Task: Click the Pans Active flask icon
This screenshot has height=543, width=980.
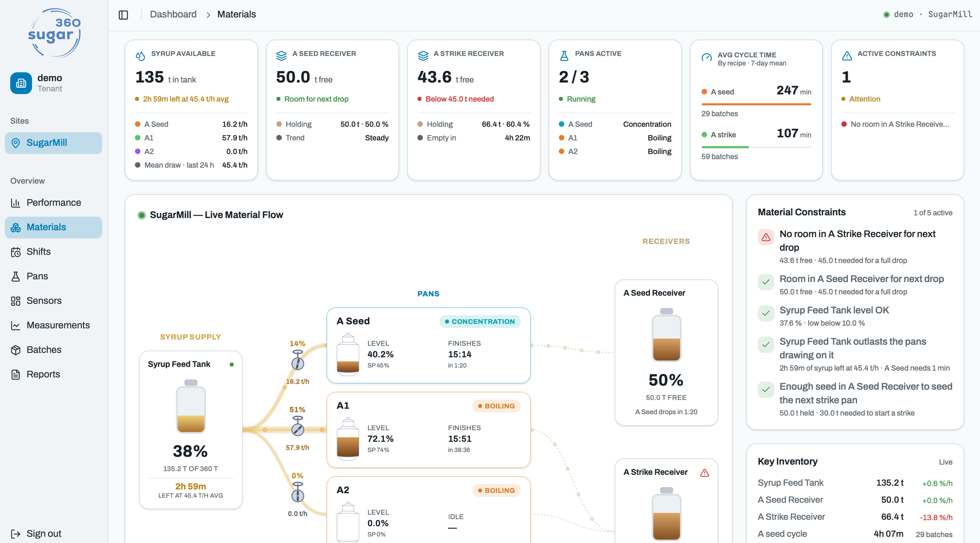Action: click(564, 56)
